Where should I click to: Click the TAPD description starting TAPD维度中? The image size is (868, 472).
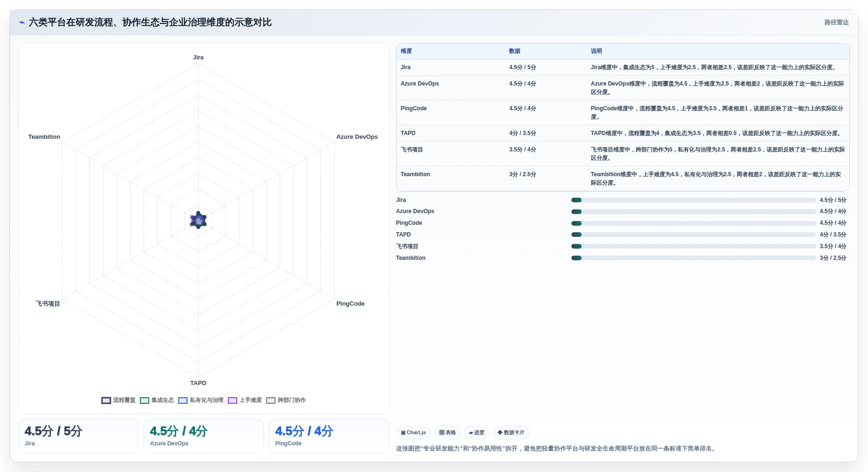716,133
